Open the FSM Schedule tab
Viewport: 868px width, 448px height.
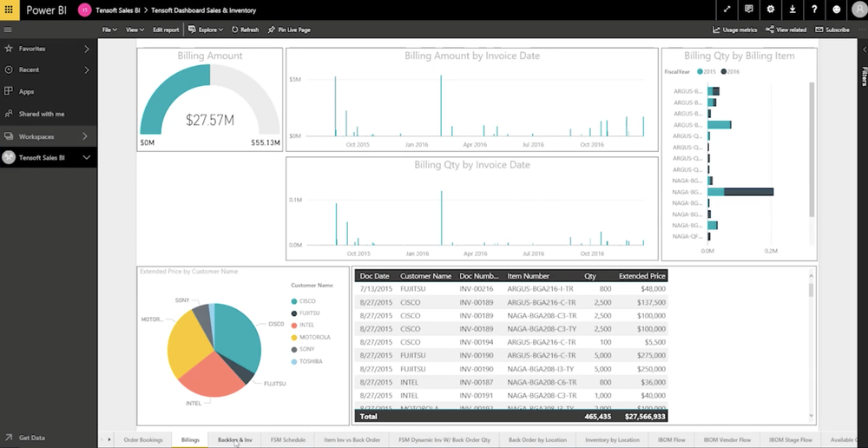point(288,439)
